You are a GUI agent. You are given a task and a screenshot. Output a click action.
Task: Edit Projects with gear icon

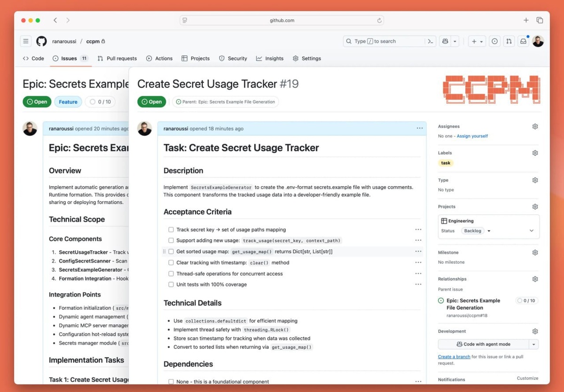click(x=535, y=207)
